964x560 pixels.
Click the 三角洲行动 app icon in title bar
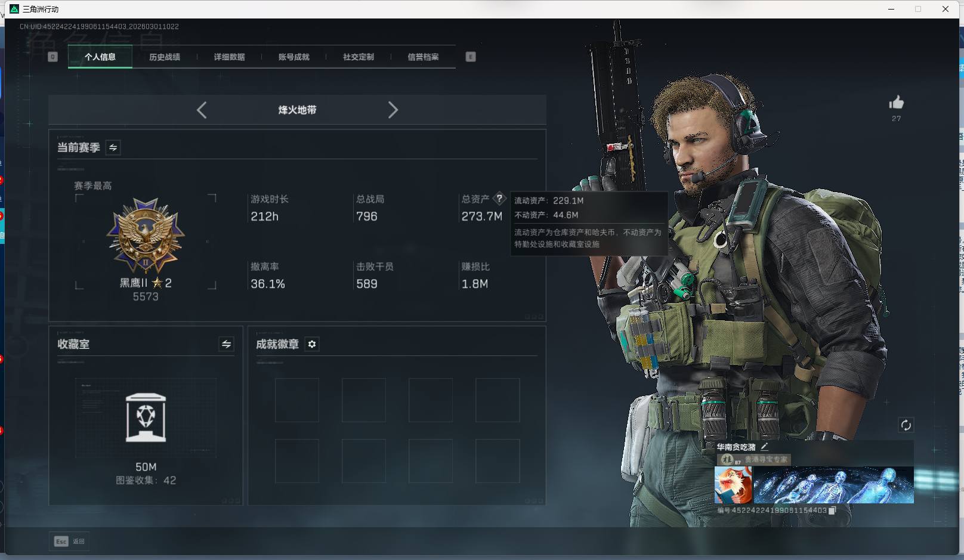click(x=14, y=9)
